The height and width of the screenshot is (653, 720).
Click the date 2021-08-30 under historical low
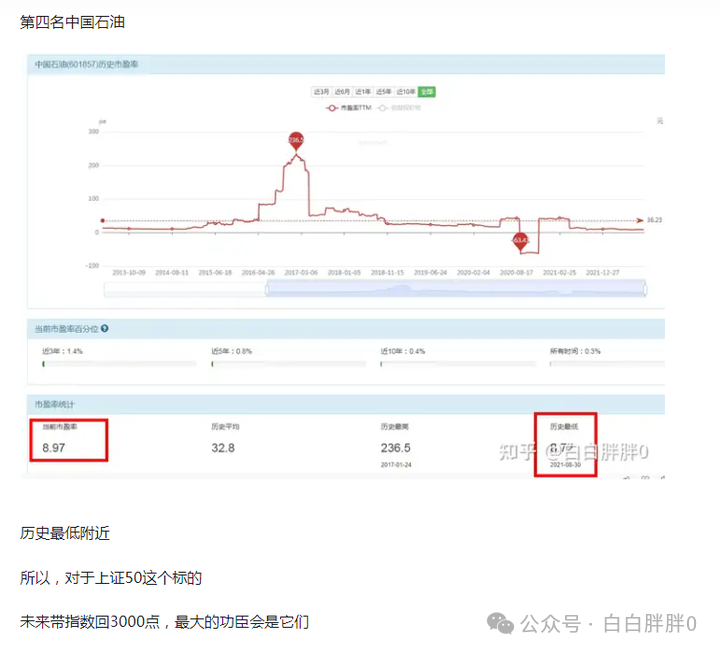pos(565,465)
